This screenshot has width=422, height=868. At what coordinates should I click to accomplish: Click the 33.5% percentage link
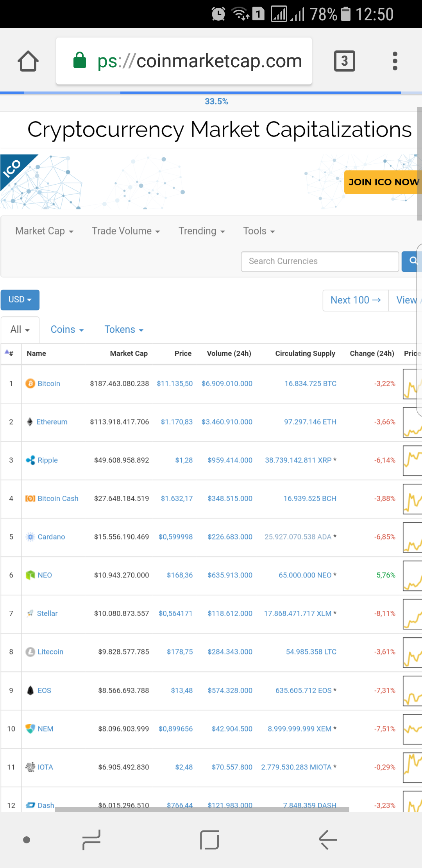click(216, 101)
